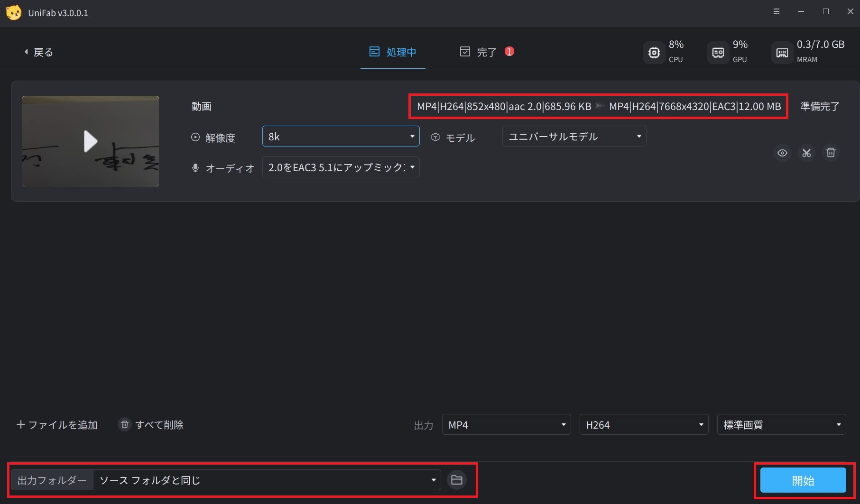This screenshot has width=860, height=504.
Task: Open the trim scissors tool
Action: (806, 153)
